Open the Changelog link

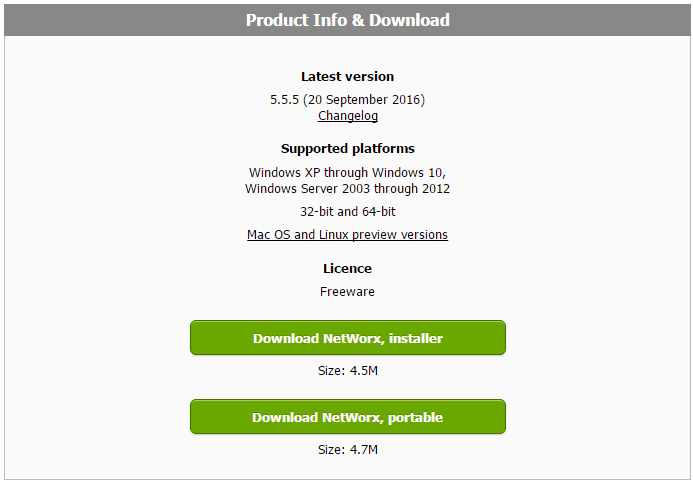coord(348,116)
